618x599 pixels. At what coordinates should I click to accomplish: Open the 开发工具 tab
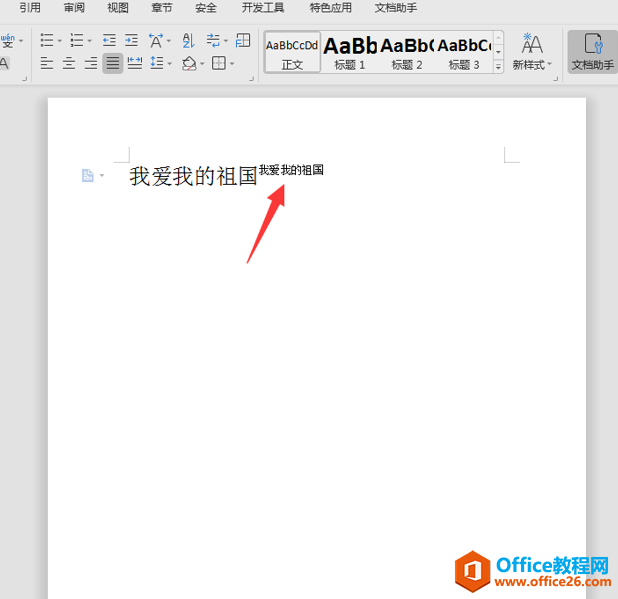263,7
